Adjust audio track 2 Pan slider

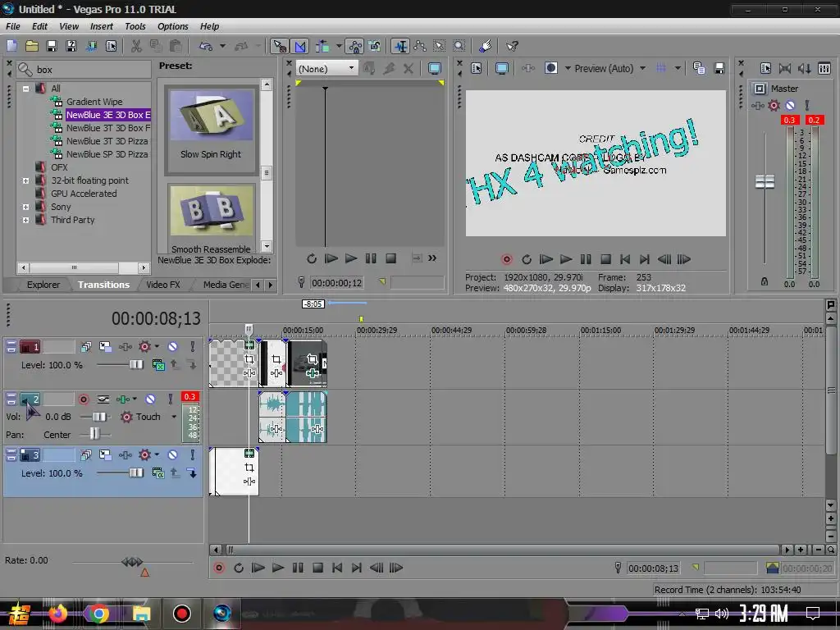(x=95, y=434)
